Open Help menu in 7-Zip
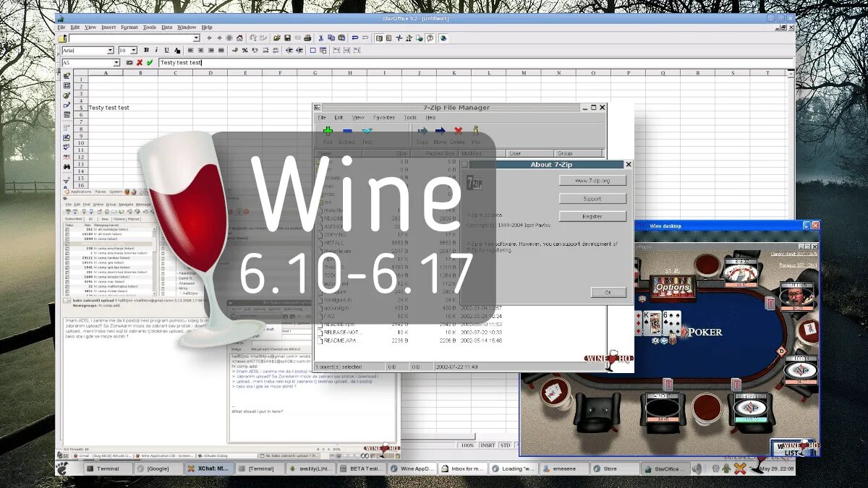This screenshot has height=488, width=868. (431, 117)
